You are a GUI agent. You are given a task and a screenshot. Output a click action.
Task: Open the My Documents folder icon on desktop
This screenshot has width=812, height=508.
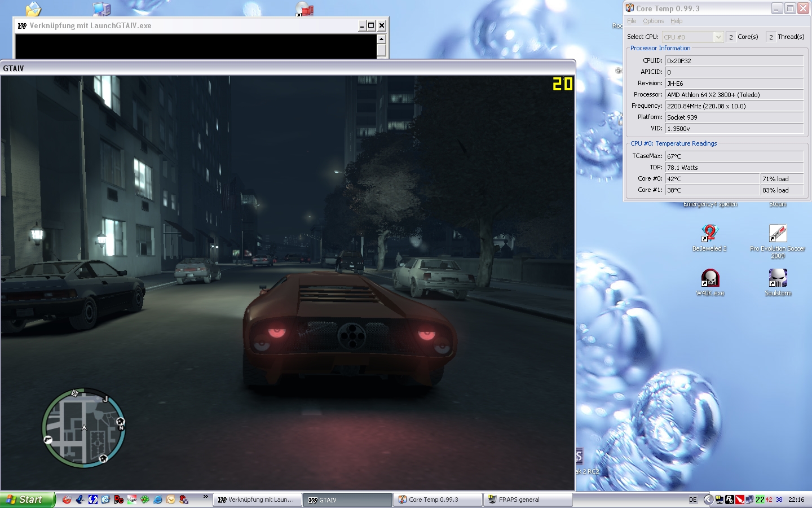pos(33,8)
